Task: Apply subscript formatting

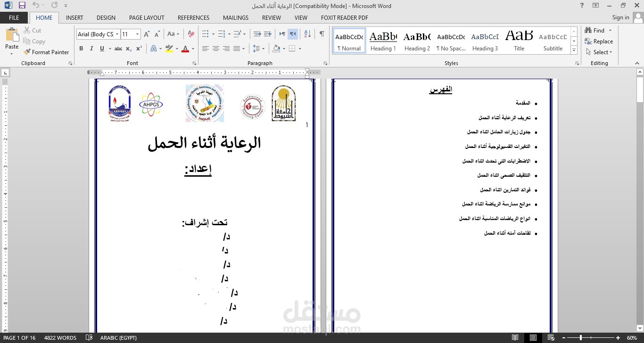Action: (129, 49)
